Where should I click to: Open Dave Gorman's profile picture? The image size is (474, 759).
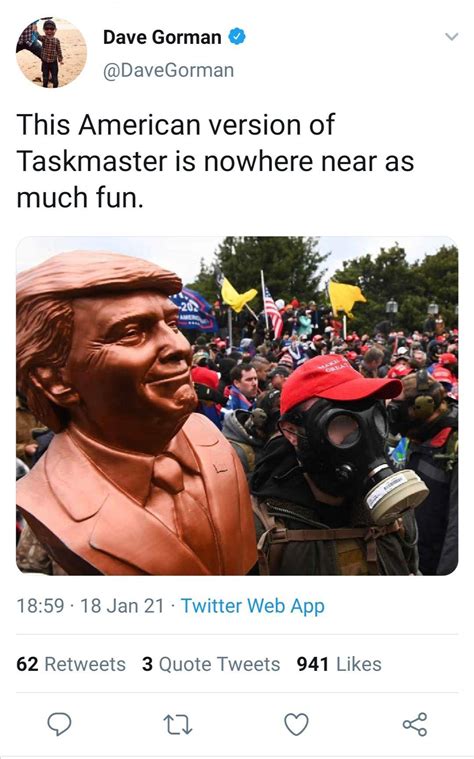coord(51,52)
